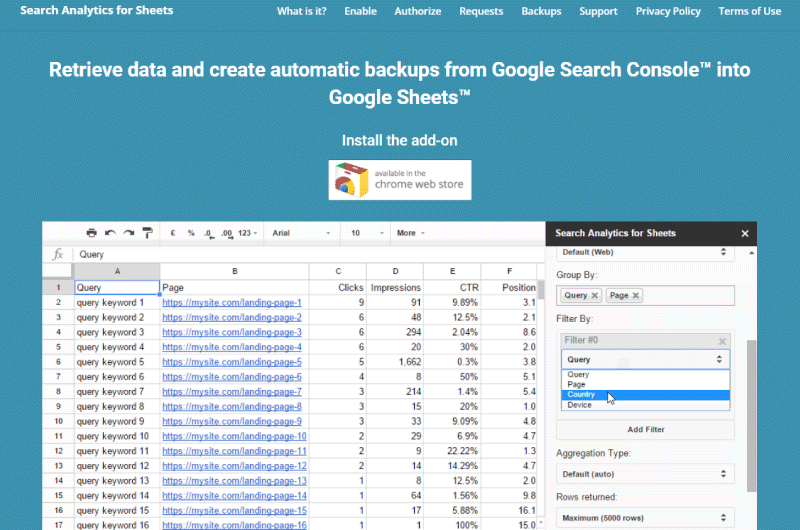Viewport: 800px width, 530px height.
Task: Click the Search Analytics for Sheets site title
Action: pos(96,10)
